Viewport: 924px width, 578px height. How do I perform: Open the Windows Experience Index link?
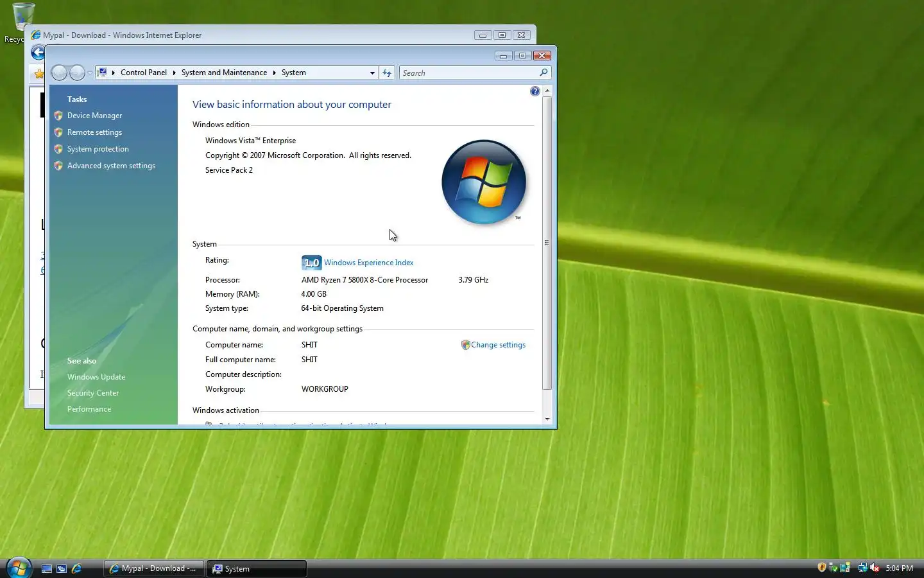(368, 263)
